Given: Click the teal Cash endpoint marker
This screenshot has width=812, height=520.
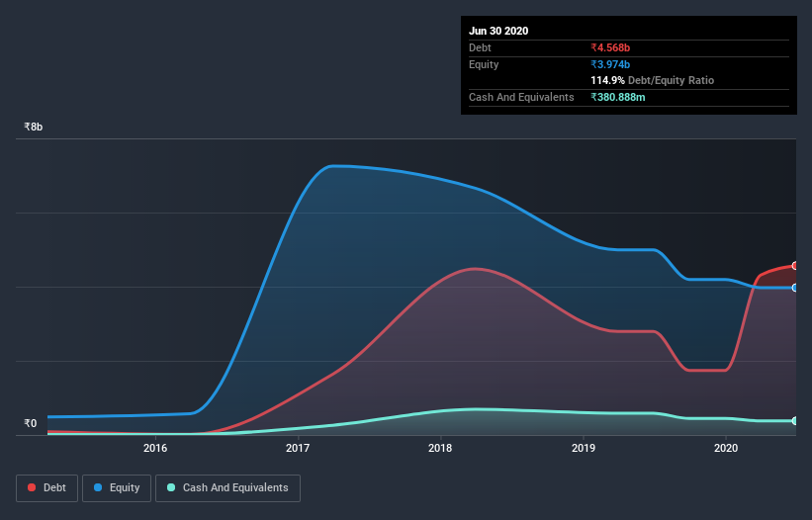Looking at the screenshot, I should click(x=795, y=421).
